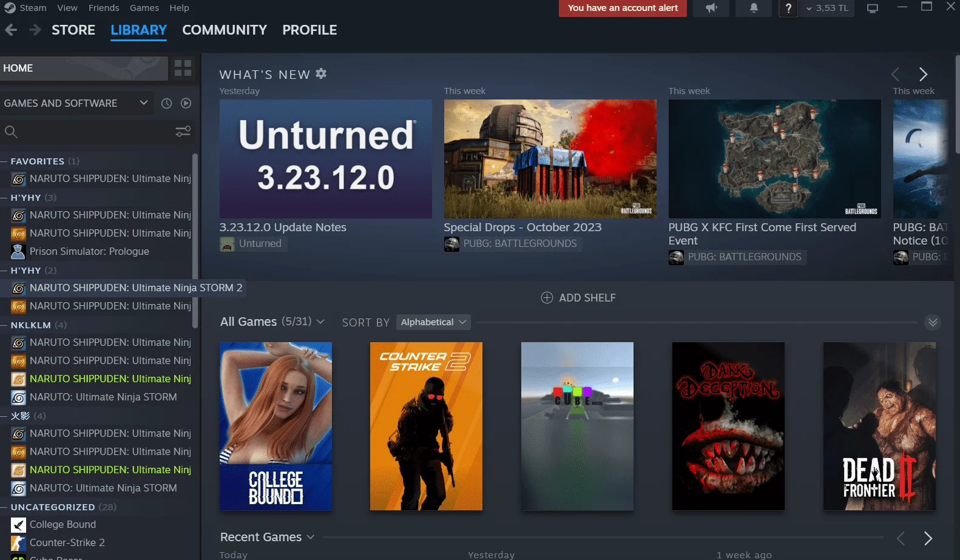The height and width of the screenshot is (560, 960).
Task: Click the HOME button in sidebar
Action: click(84, 68)
